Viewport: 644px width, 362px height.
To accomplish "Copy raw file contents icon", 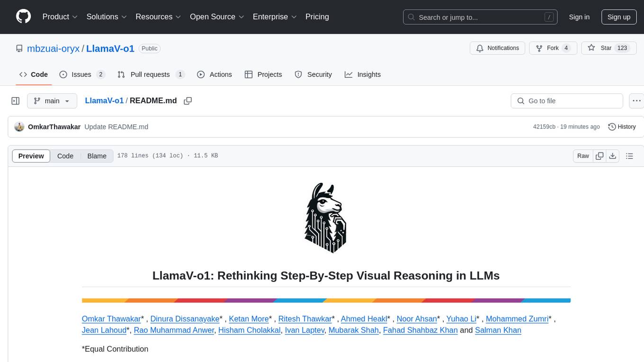I will click(x=599, y=156).
